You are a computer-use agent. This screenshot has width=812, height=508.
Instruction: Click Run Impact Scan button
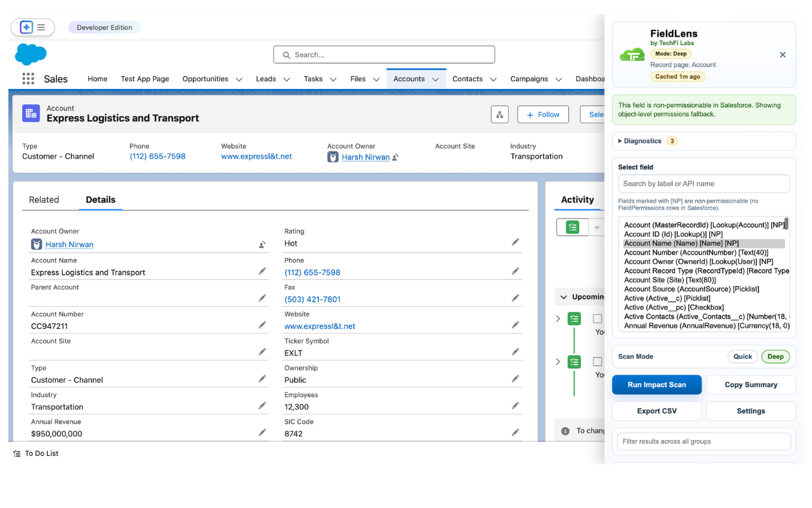[x=657, y=385]
